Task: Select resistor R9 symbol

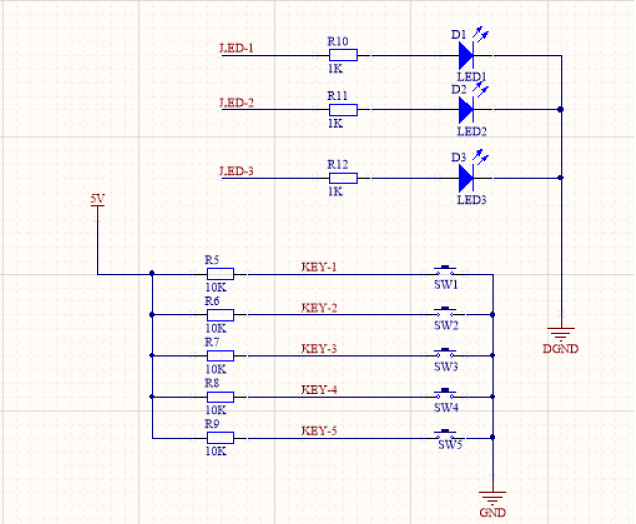Action: pyautogui.click(x=220, y=438)
